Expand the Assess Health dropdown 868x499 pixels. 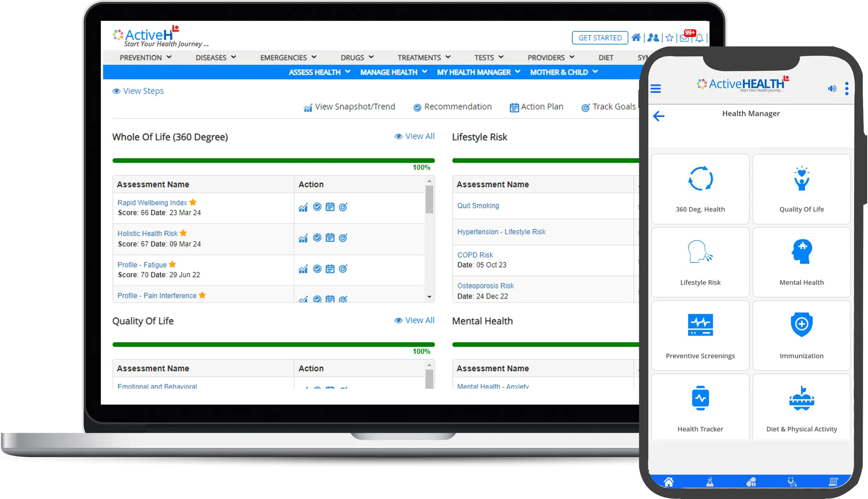319,72
